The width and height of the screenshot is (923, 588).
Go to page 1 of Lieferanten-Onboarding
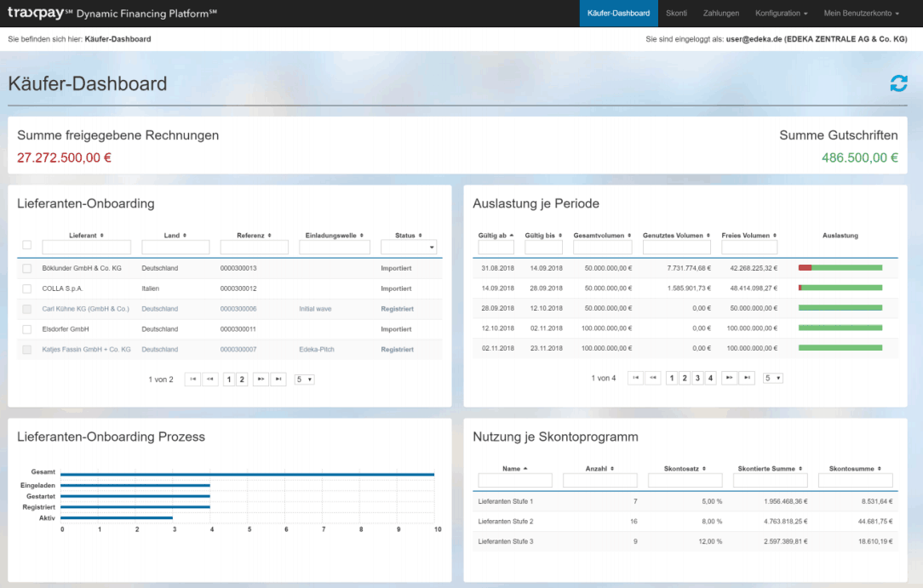229,380
